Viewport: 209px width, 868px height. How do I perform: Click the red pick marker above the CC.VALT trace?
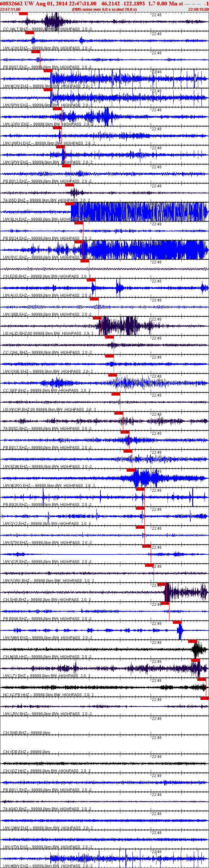pyautogui.click(x=23, y=14)
